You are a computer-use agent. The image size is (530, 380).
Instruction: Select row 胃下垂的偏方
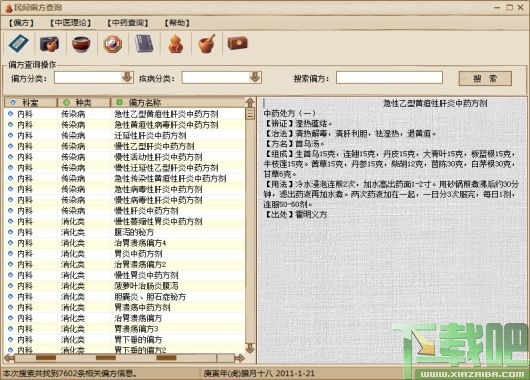(x=124, y=339)
